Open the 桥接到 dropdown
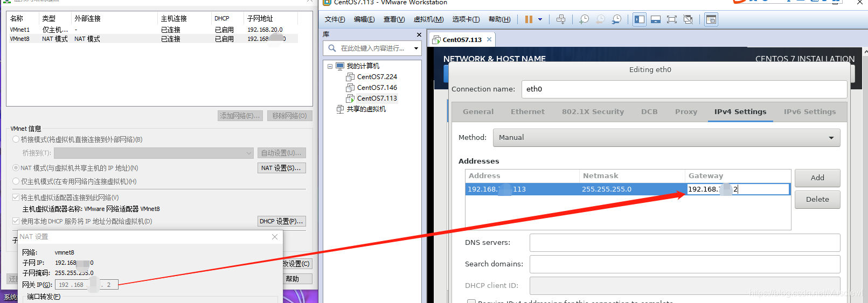 [x=154, y=153]
